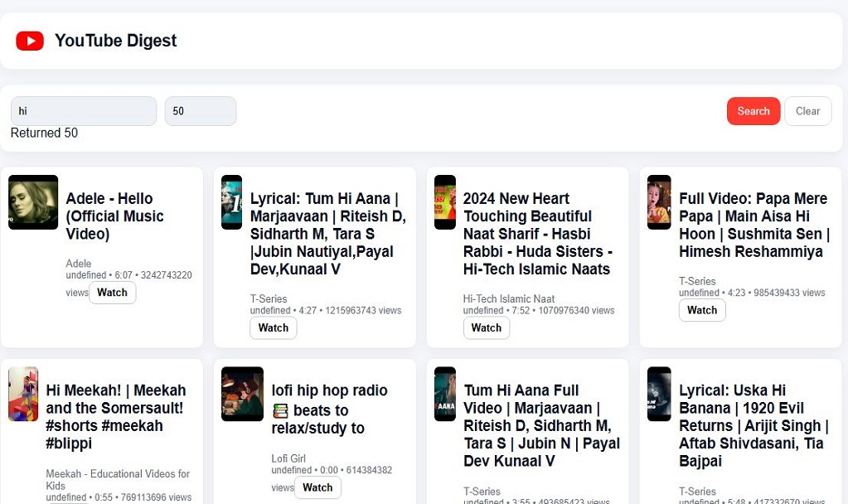Image resolution: width=848 pixels, height=504 pixels.
Task: Select the Adele - Hello (Official Music Video) title
Action: [x=114, y=216]
